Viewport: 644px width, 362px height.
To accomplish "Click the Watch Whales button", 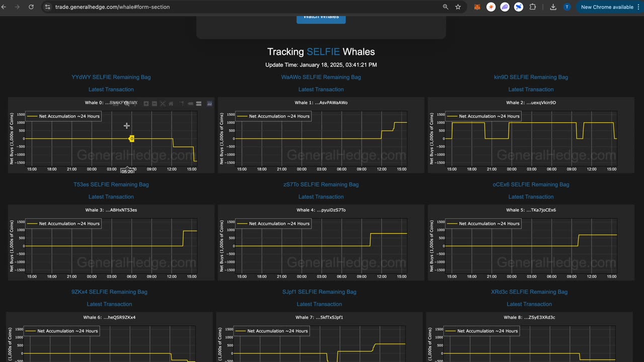I will point(321,17).
